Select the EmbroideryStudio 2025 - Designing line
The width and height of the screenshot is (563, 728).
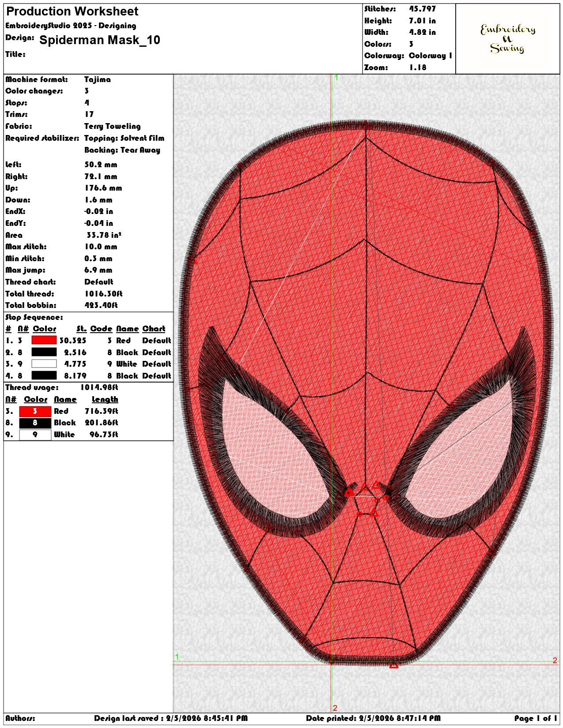point(71,26)
